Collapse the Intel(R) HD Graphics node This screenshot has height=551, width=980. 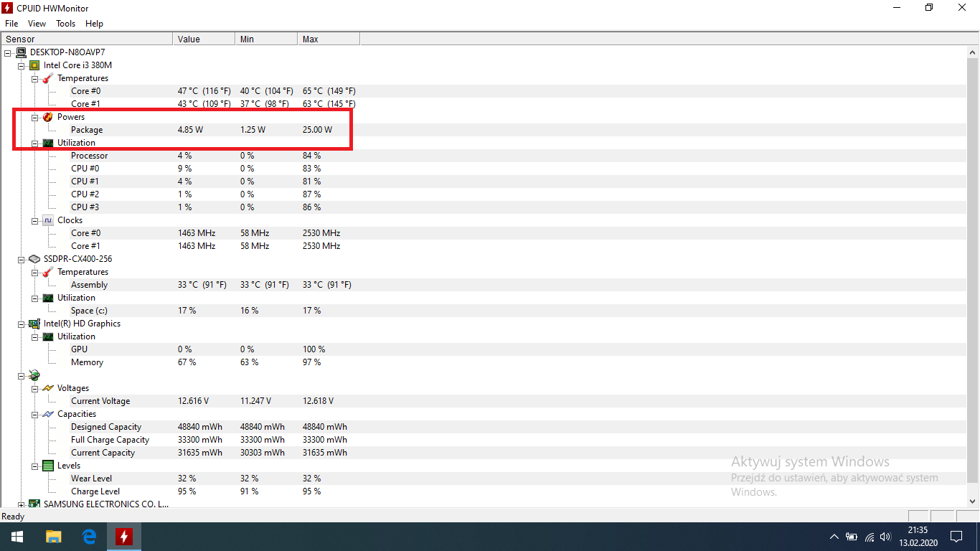pos(22,324)
